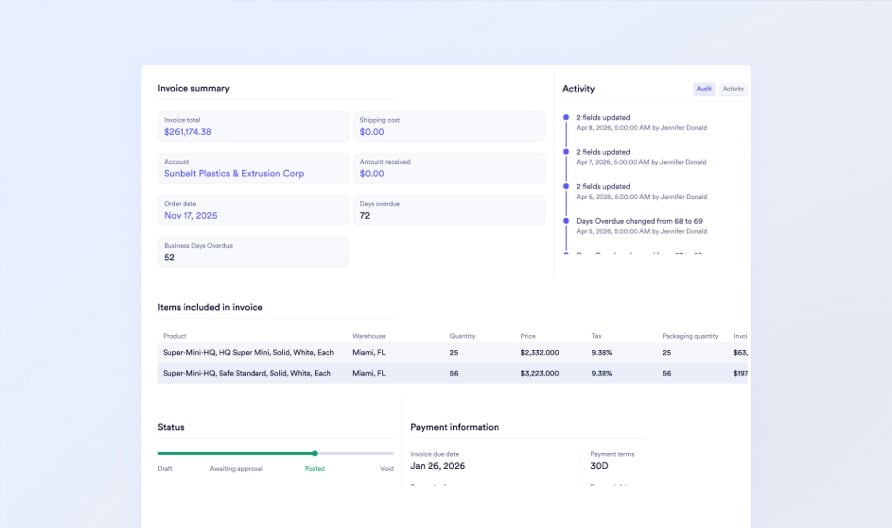Screen dimensions: 892x528
Task: Select the order date Nov 17, 2025
Action: coord(191,216)
